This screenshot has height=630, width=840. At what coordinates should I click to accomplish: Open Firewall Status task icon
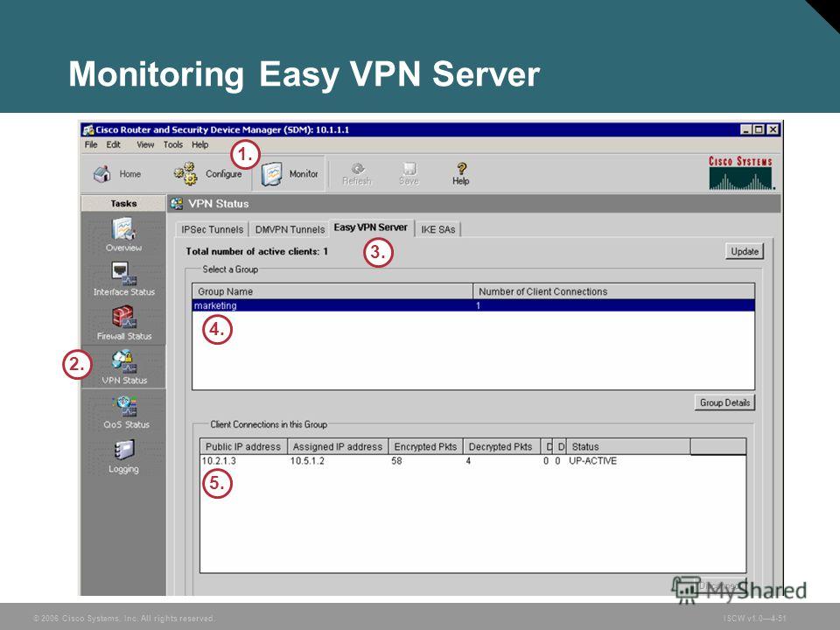click(x=123, y=318)
